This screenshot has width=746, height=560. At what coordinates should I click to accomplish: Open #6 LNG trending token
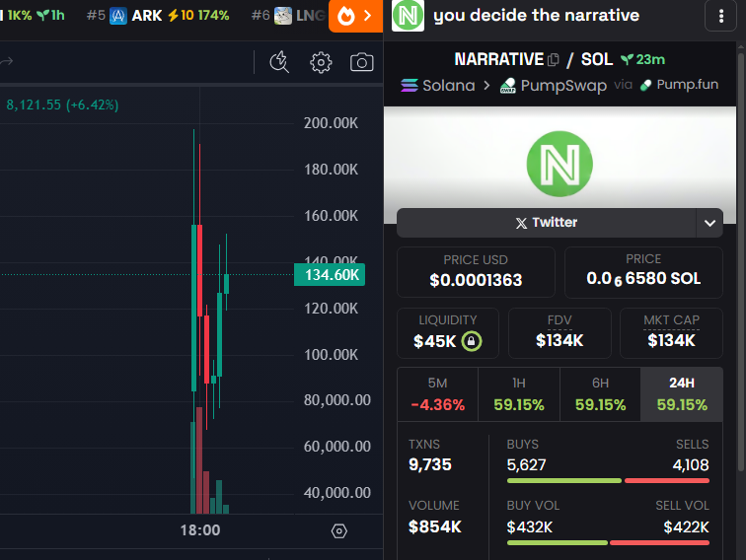288,16
